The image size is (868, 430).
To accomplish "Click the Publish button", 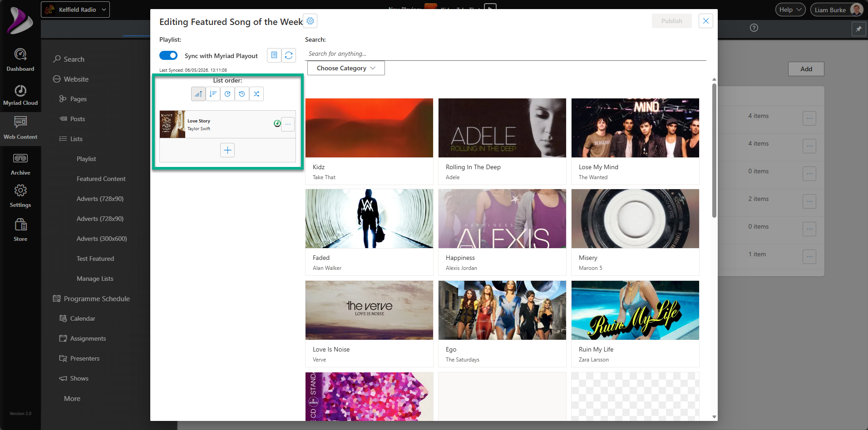I will [672, 21].
